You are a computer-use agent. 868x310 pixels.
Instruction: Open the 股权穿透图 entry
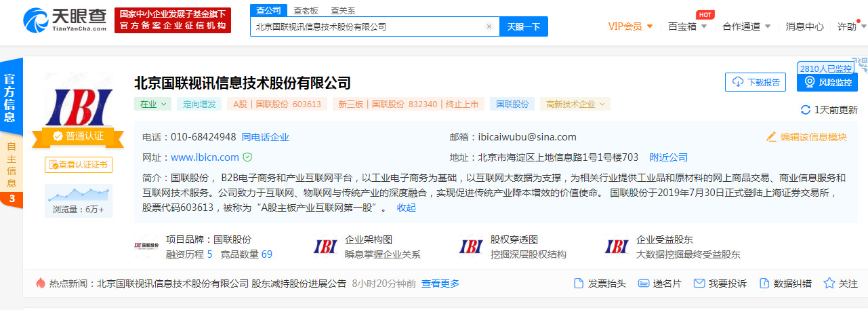[x=512, y=247]
